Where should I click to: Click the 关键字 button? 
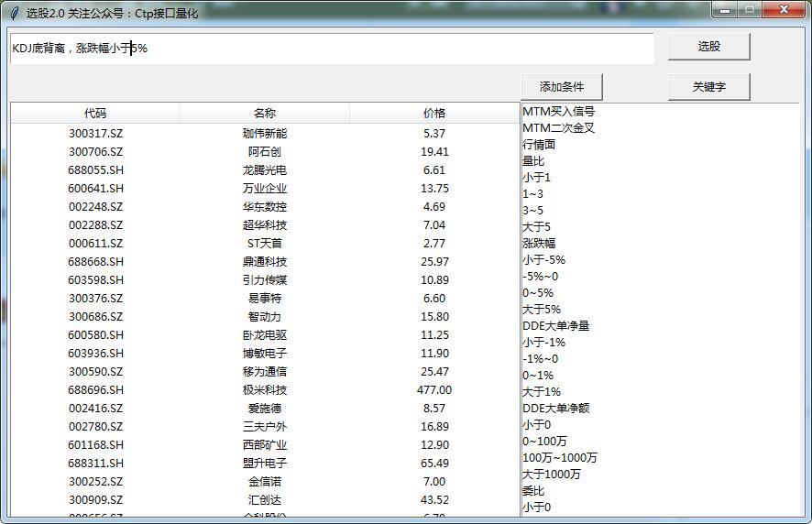tap(708, 86)
